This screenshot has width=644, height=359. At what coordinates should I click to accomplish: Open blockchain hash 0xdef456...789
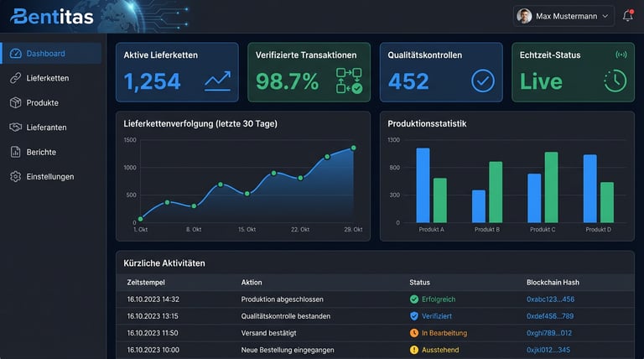click(x=550, y=316)
